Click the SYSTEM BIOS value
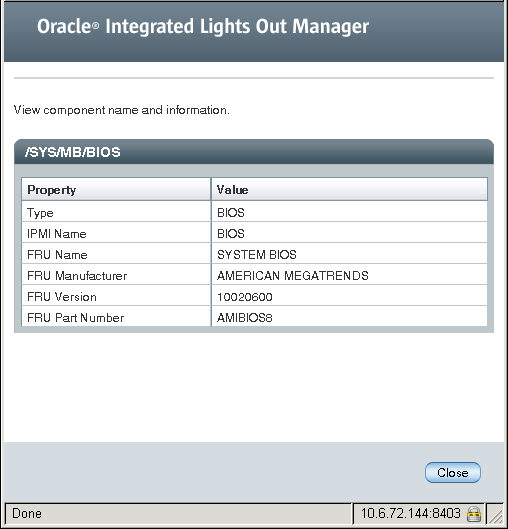 coord(257,254)
